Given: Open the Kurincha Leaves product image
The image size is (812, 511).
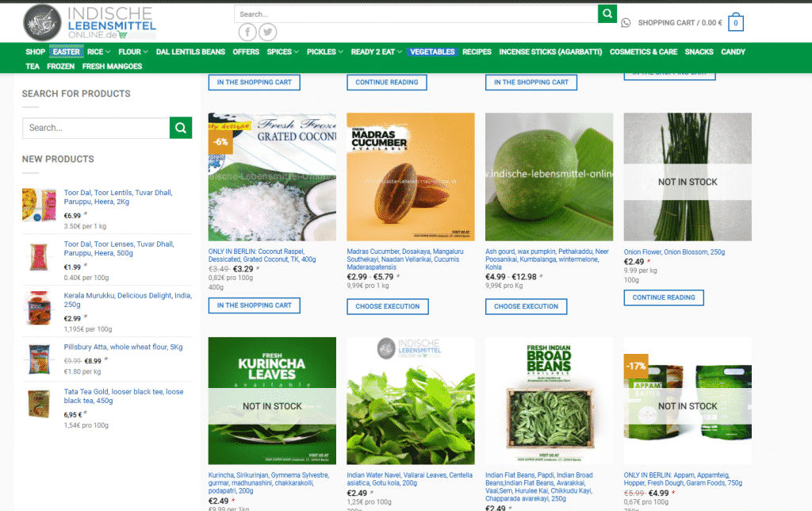Looking at the screenshot, I should pos(273,401).
